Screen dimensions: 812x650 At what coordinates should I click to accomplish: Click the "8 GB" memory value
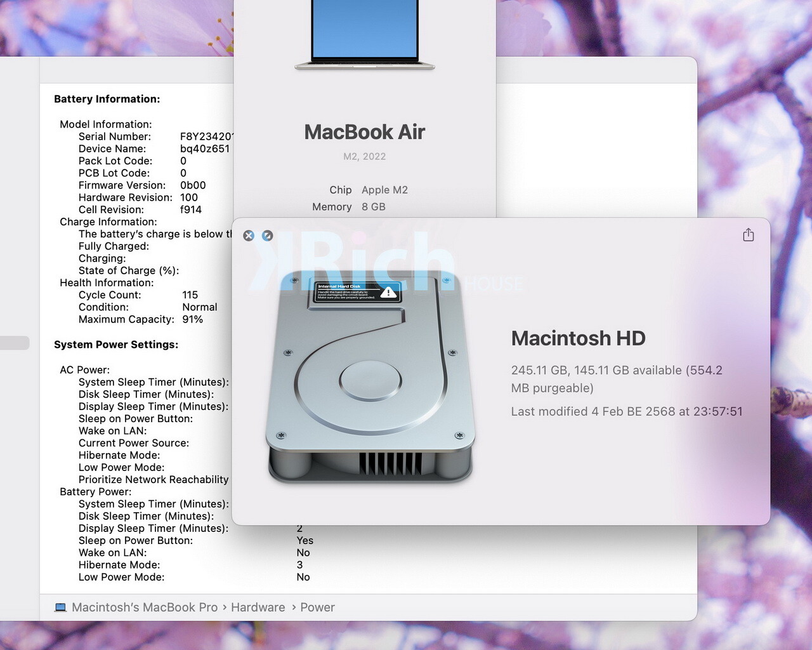point(374,207)
